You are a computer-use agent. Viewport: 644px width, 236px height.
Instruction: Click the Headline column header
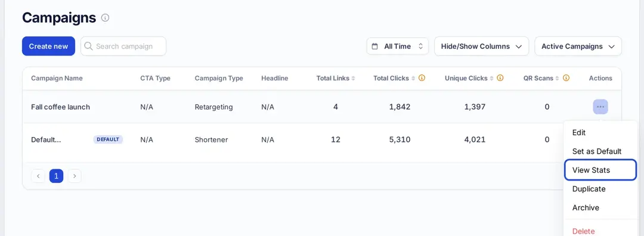[x=275, y=79]
